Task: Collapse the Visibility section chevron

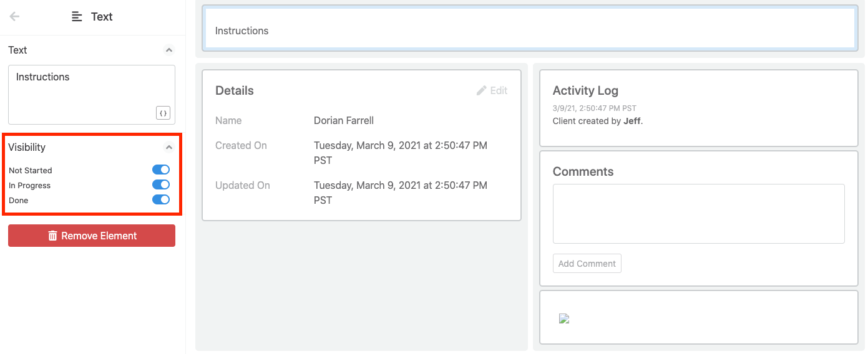Action: [x=168, y=147]
